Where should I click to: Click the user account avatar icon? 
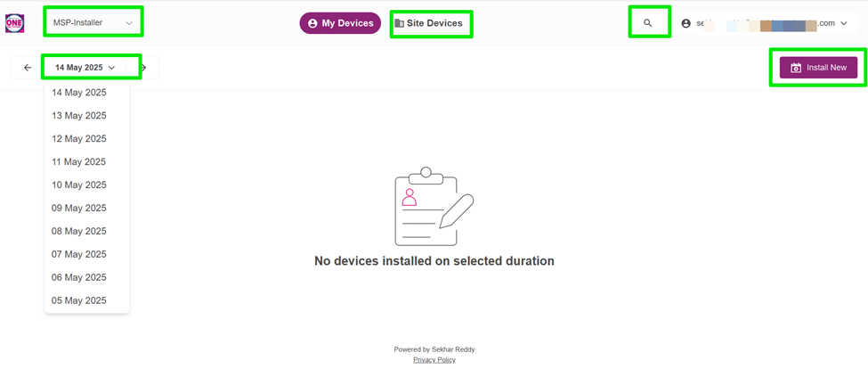[x=686, y=23]
